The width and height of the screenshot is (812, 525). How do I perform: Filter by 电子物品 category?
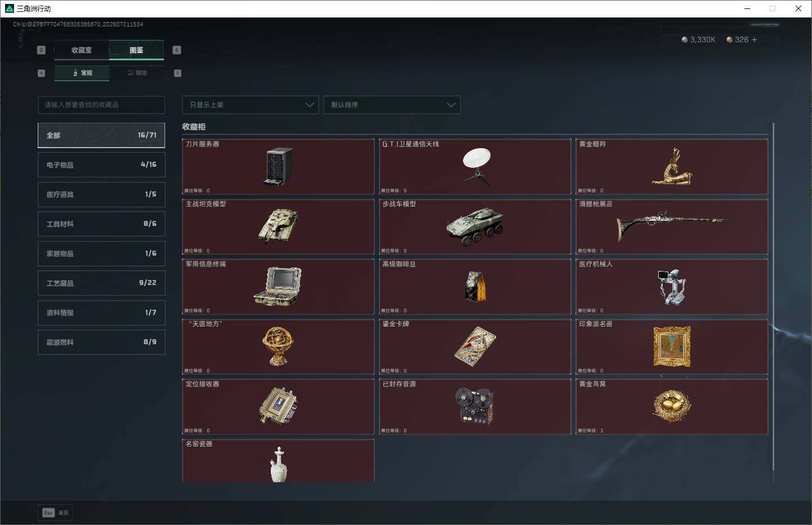[101, 164]
